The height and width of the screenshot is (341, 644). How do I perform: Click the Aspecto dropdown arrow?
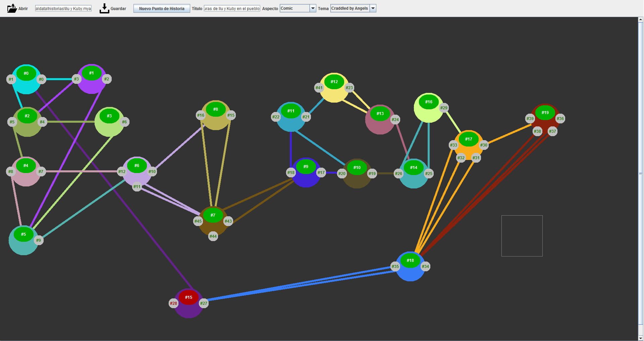tap(313, 8)
